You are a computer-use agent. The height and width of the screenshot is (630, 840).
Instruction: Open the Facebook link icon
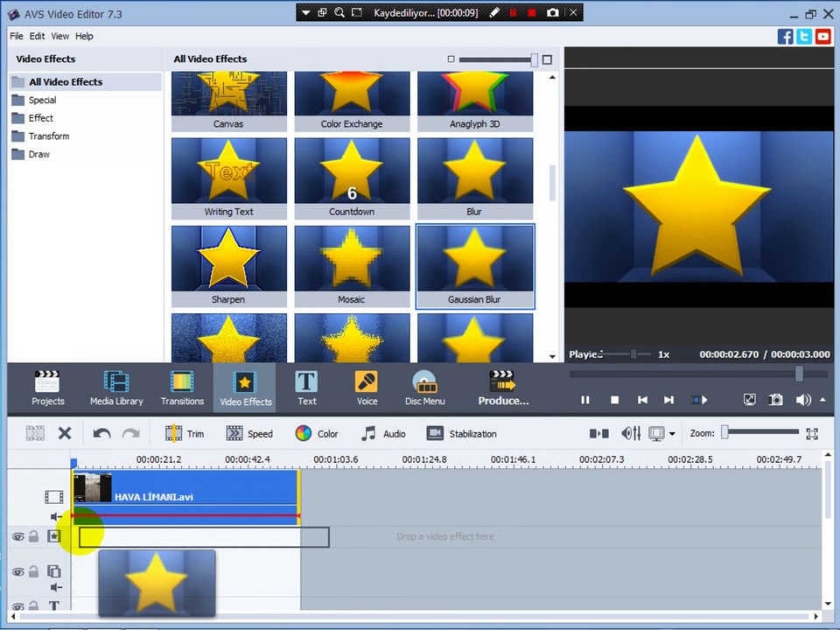tap(785, 37)
